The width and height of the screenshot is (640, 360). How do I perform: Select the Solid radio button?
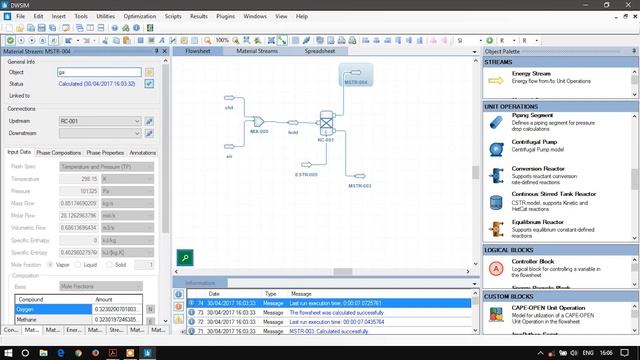point(109,264)
